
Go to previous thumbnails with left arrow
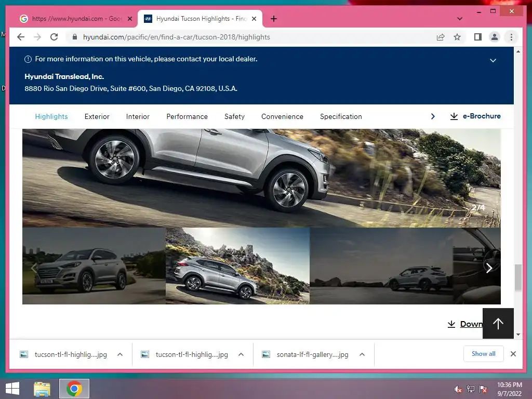34,268
